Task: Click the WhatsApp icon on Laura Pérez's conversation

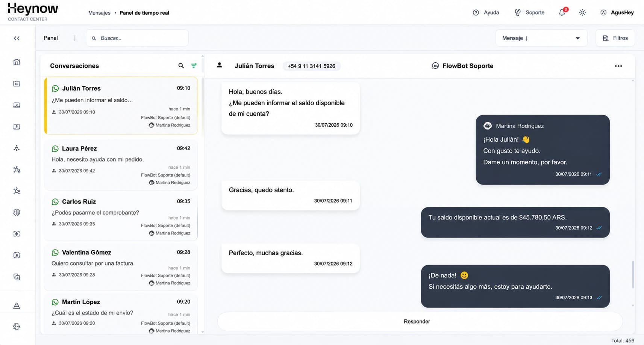Action: click(x=55, y=149)
